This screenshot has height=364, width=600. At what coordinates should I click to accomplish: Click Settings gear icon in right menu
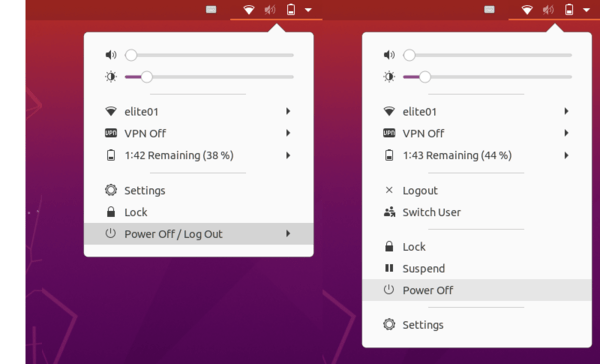tap(389, 324)
